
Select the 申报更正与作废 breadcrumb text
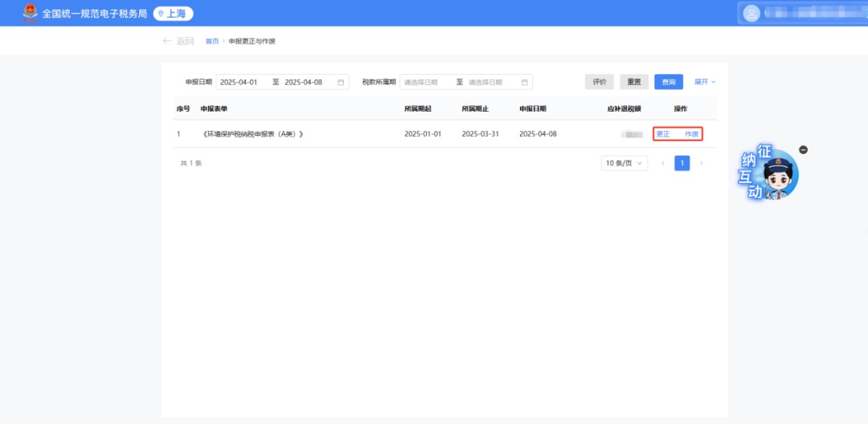pos(252,42)
